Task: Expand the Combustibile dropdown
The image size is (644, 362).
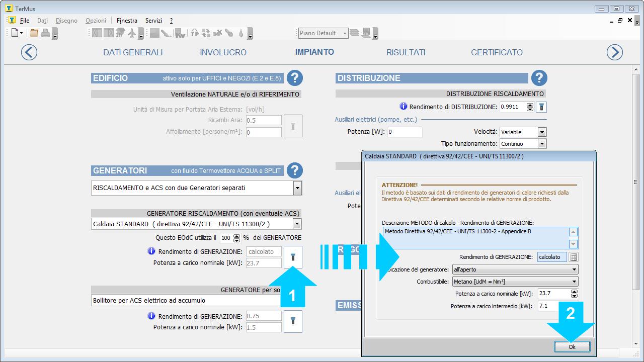Action: pos(574,282)
